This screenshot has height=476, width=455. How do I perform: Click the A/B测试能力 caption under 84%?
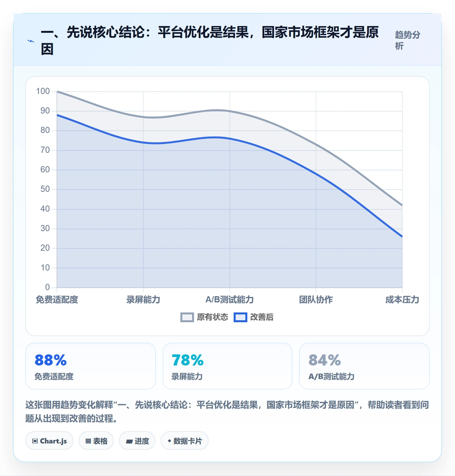tap(331, 377)
